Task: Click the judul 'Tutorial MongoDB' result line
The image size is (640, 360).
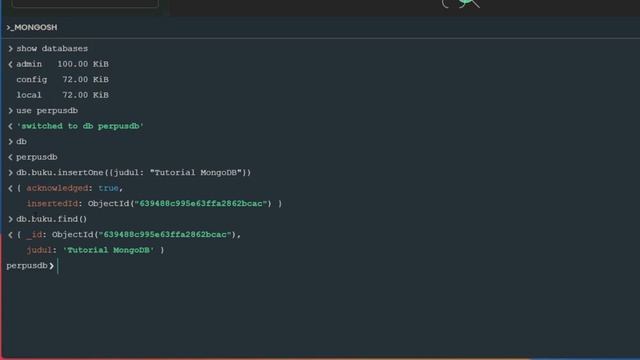Action: click(96, 250)
